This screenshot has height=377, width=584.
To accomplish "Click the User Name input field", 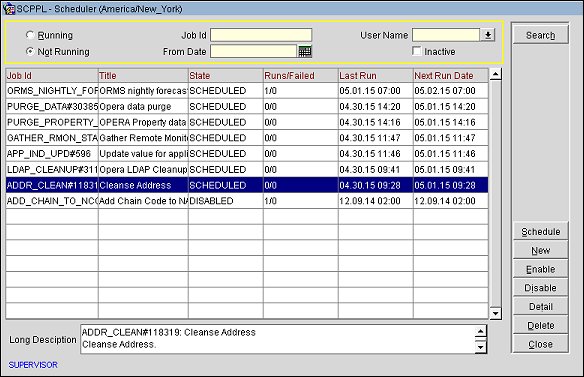I will click(446, 35).
